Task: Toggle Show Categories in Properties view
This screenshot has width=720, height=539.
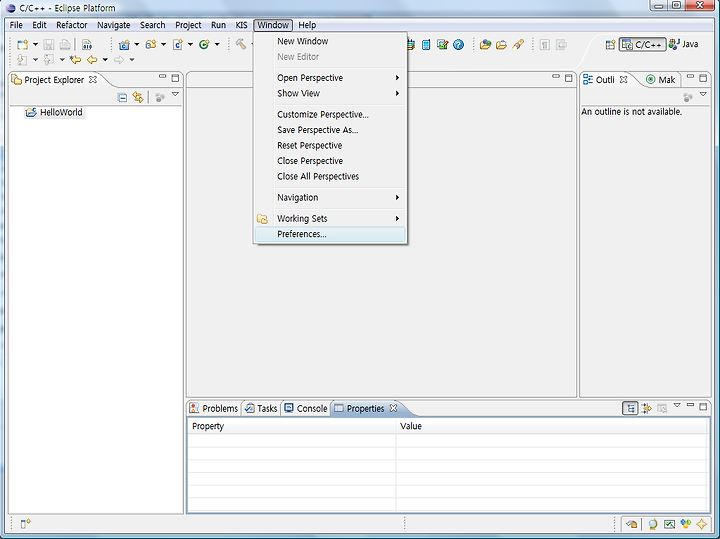Action: pyautogui.click(x=630, y=408)
